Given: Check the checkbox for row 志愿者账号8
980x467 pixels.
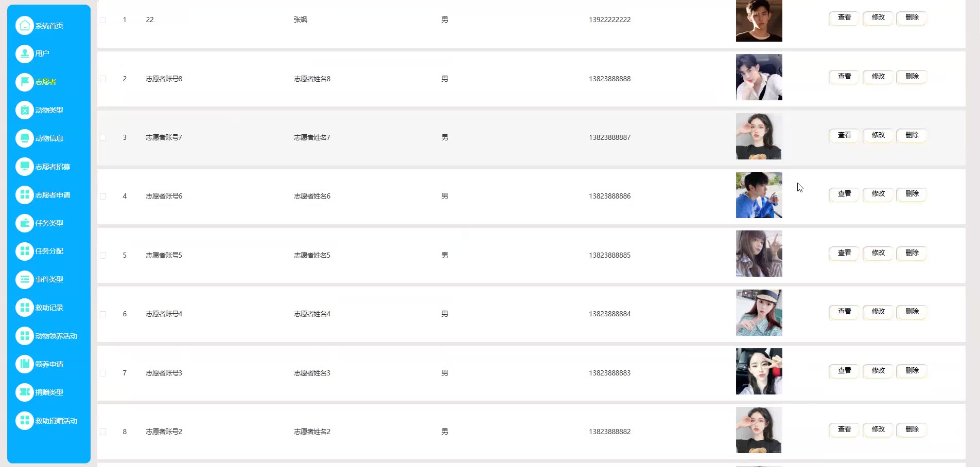Looking at the screenshot, I should point(103,79).
